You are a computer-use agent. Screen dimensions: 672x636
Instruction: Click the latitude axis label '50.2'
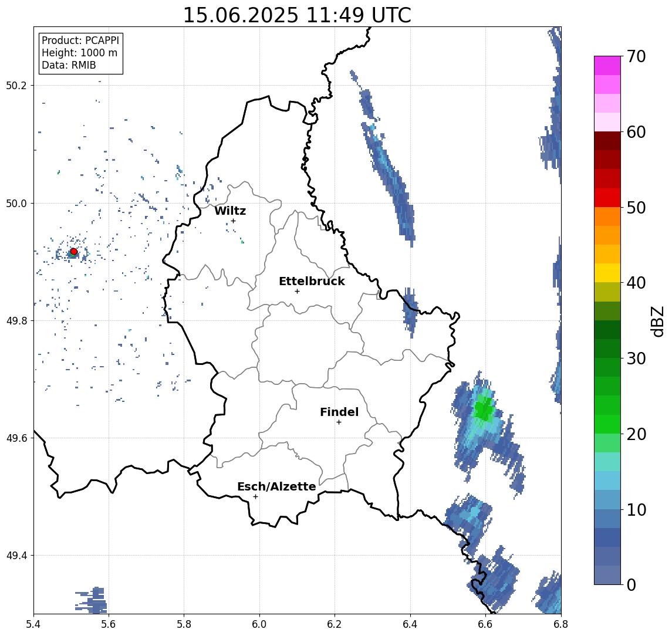pos(16,85)
